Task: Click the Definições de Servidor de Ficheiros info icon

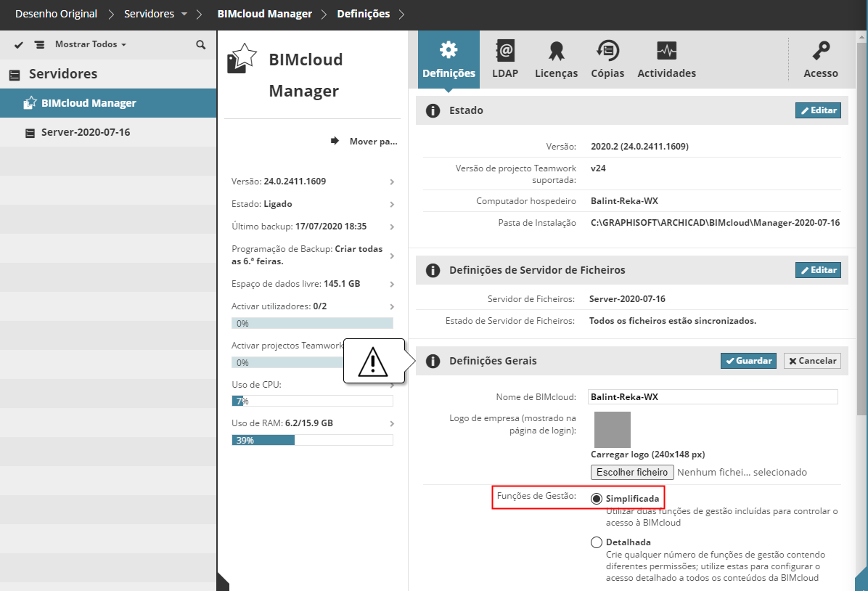Action: 433,270
